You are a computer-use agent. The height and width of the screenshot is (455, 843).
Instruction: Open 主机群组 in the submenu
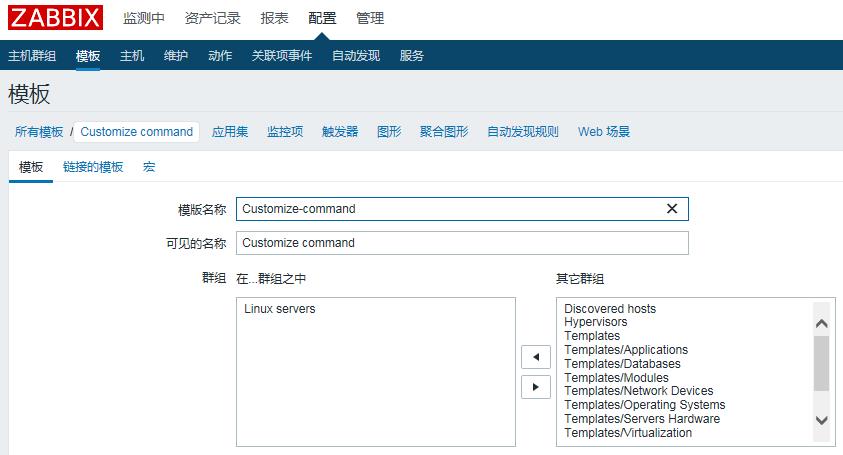tap(32, 55)
